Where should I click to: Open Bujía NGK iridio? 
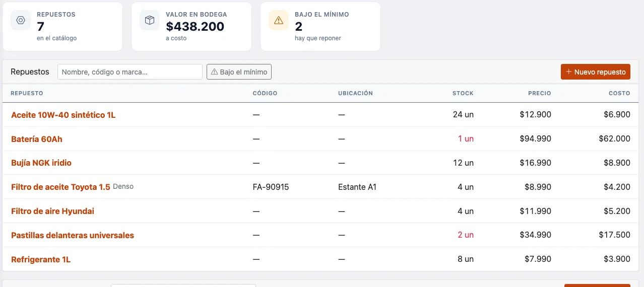(x=41, y=163)
